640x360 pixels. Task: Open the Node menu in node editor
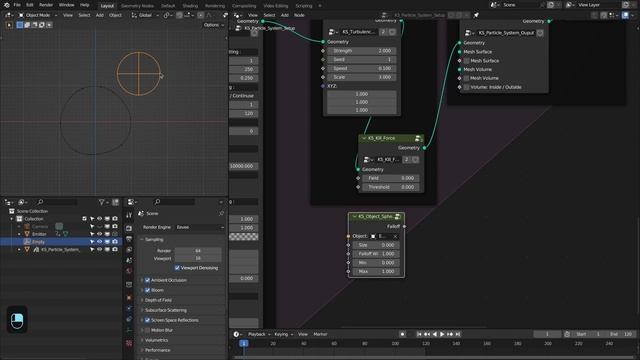(299, 15)
